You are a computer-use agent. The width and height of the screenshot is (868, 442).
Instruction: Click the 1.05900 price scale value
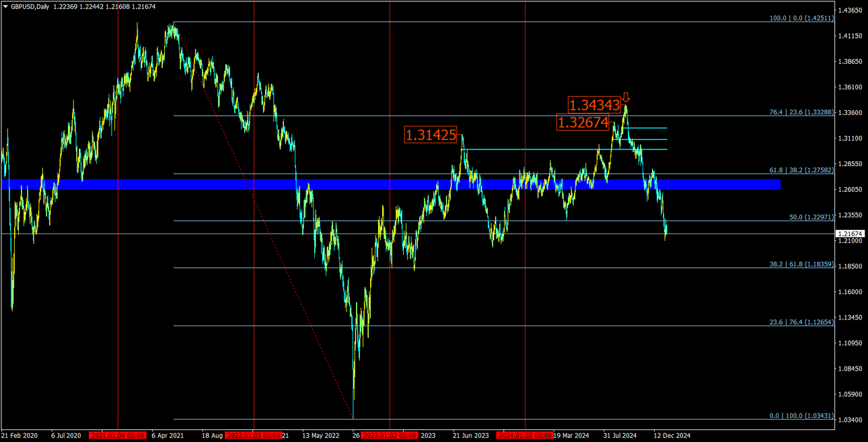coord(849,394)
